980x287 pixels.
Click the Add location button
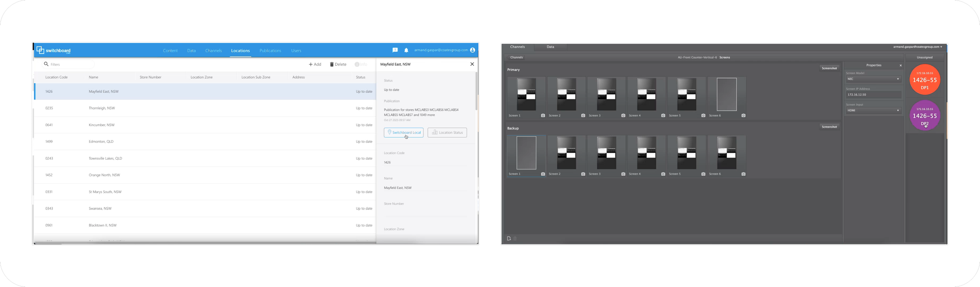coord(315,64)
